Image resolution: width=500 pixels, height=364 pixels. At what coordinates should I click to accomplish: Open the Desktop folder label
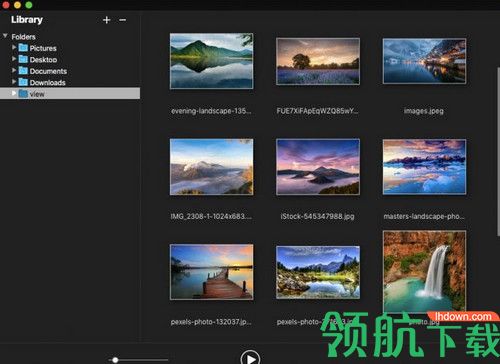point(43,60)
